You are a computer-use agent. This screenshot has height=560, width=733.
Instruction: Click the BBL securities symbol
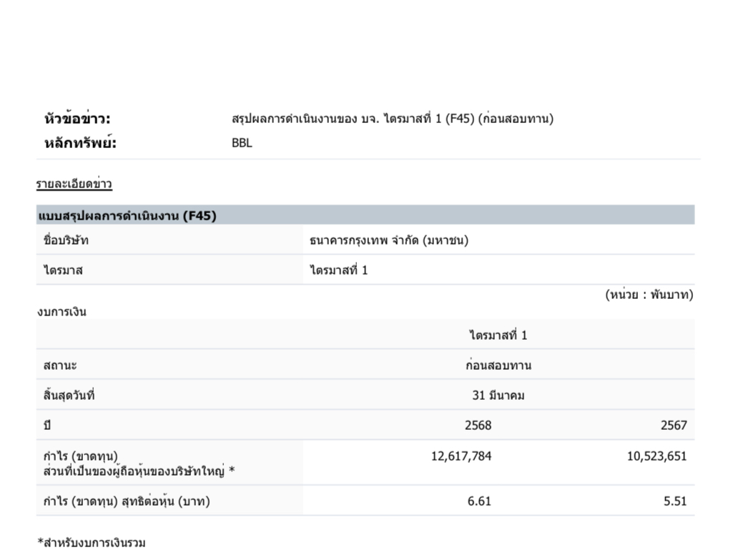pos(242,143)
